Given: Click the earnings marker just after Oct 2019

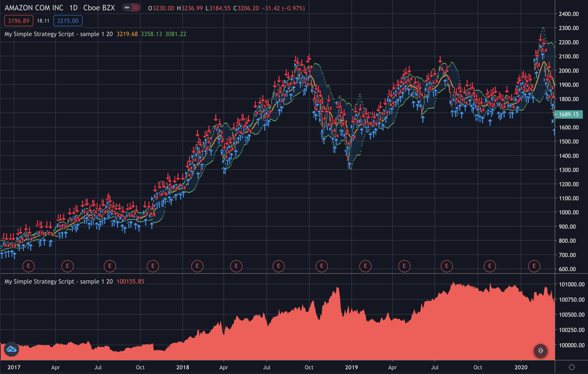Looking at the screenshot, I should point(490,266).
